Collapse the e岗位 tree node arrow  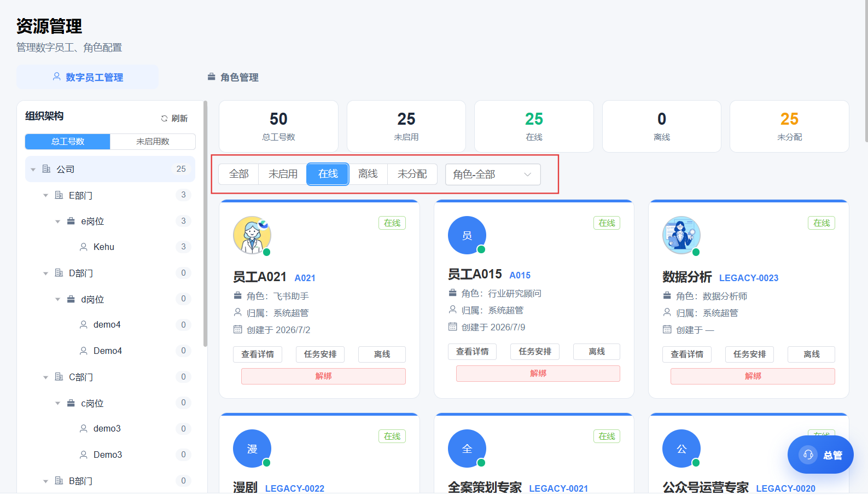click(57, 222)
